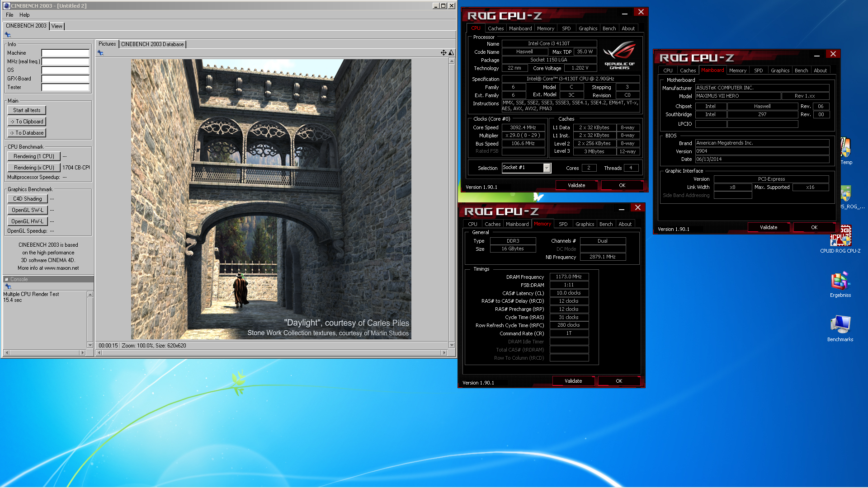Click OK in CPU-Z Memory window
This screenshot has width=868, height=488.
pos(619,381)
